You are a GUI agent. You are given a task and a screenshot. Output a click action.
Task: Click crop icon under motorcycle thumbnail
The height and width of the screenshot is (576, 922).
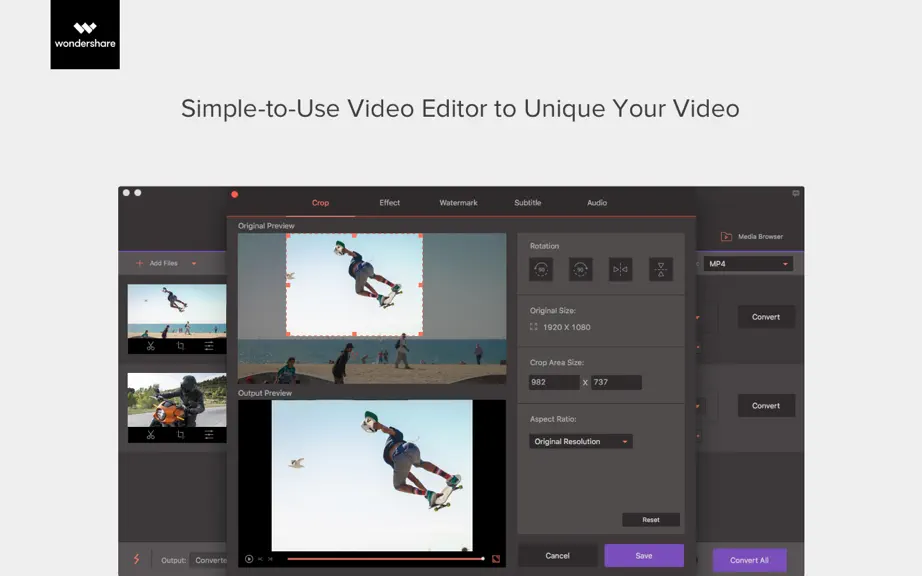[181, 435]
